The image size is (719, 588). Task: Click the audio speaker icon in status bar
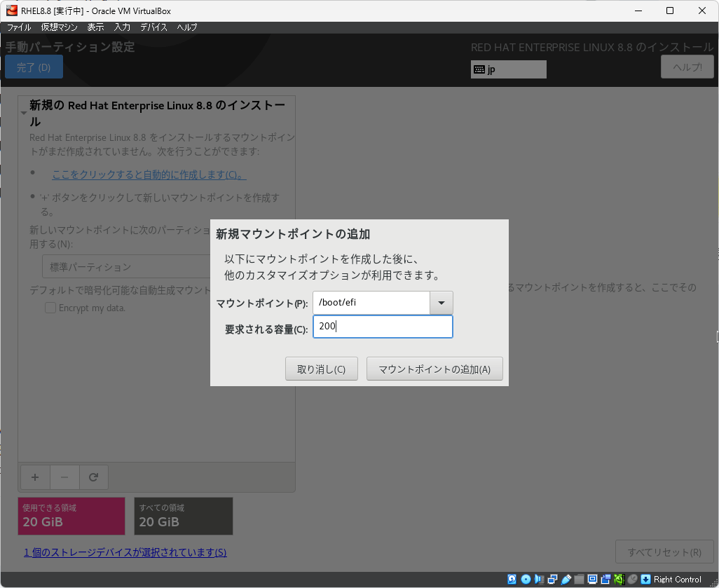coord(540,580)
